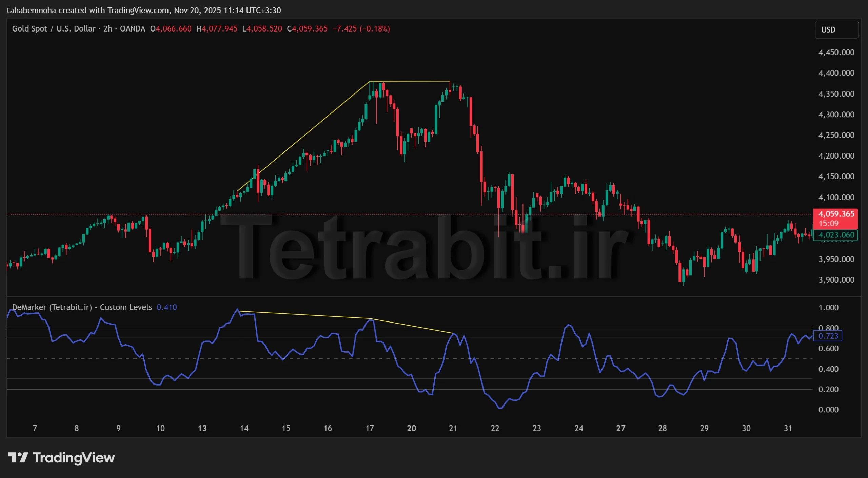The height and width of the screenshot is (478, 868).
Task: Select the snapshot credit line with tahabenmoha
Action: pos(144,11)
